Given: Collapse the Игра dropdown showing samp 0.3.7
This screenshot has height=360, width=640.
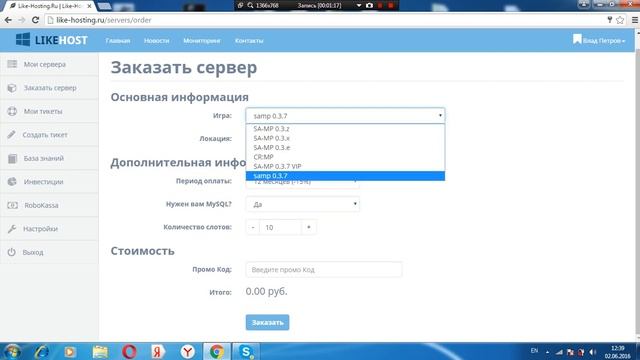Looking at the screenshot, I should coord(345,116).
